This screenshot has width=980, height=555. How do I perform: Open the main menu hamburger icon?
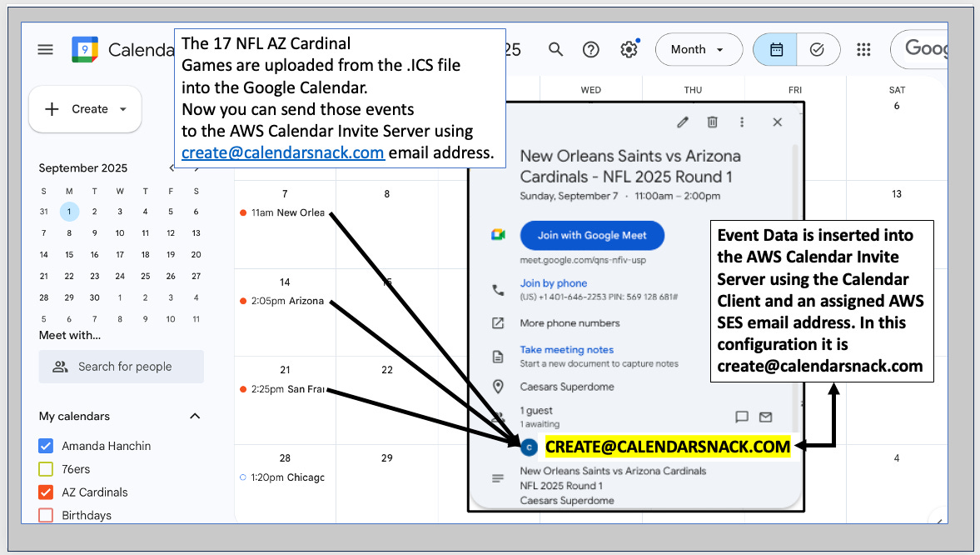45,49
